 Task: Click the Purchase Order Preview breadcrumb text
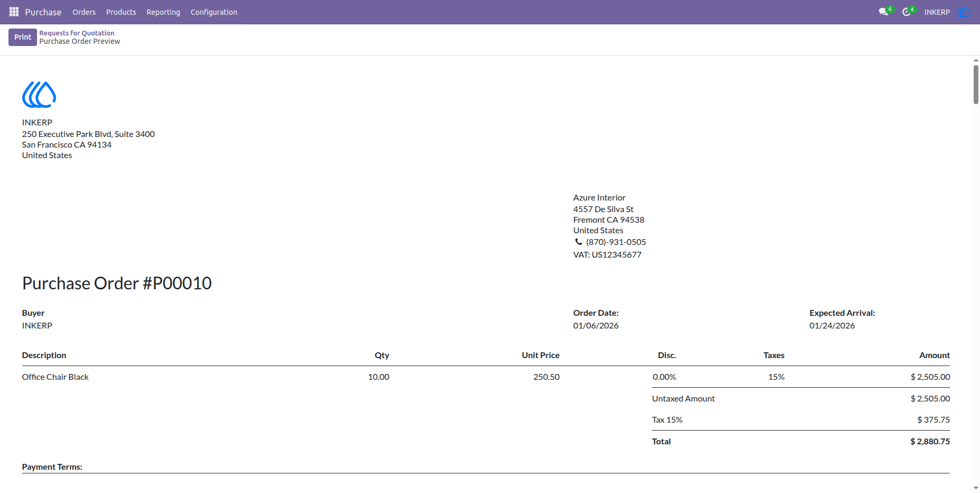(x=80, y=41)
